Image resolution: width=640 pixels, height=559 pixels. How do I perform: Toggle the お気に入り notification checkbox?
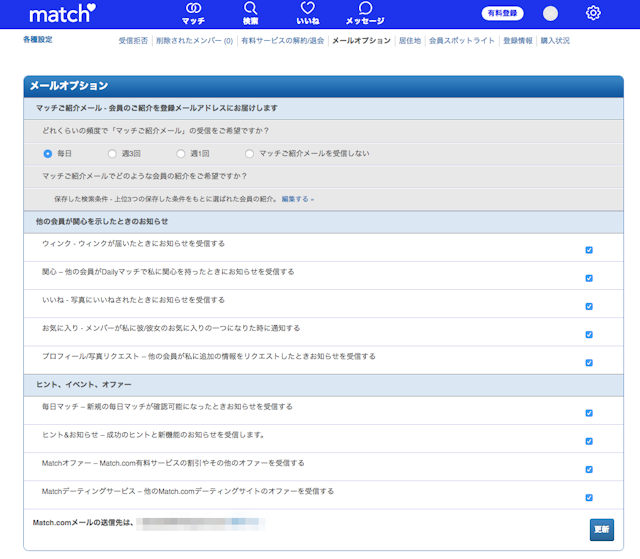pos(589,334)
